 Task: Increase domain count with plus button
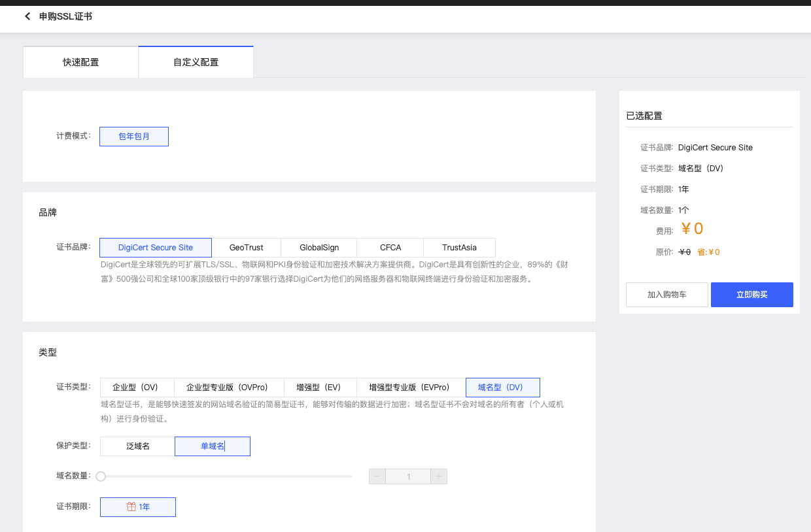point(439,476)
